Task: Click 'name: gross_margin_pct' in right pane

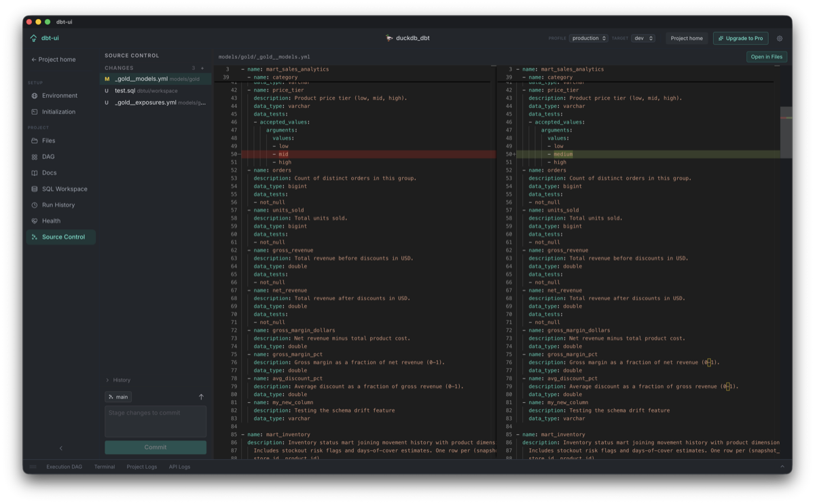Action: tap(563, 355)
